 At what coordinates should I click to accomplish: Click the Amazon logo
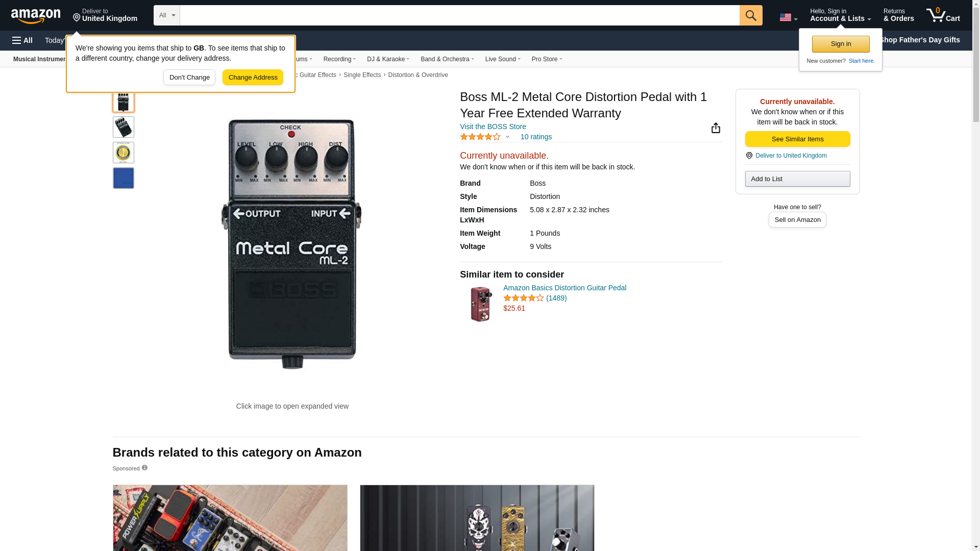click(36, 16)
